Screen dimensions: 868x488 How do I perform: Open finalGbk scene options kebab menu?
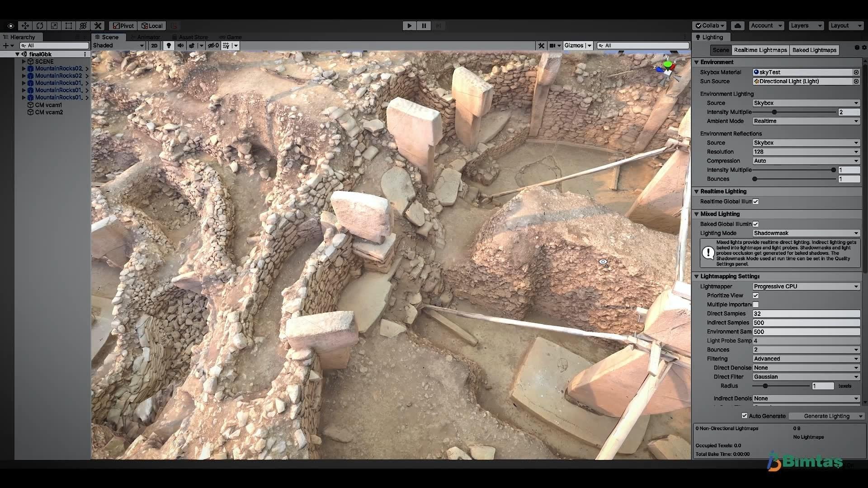coord(85,54)
